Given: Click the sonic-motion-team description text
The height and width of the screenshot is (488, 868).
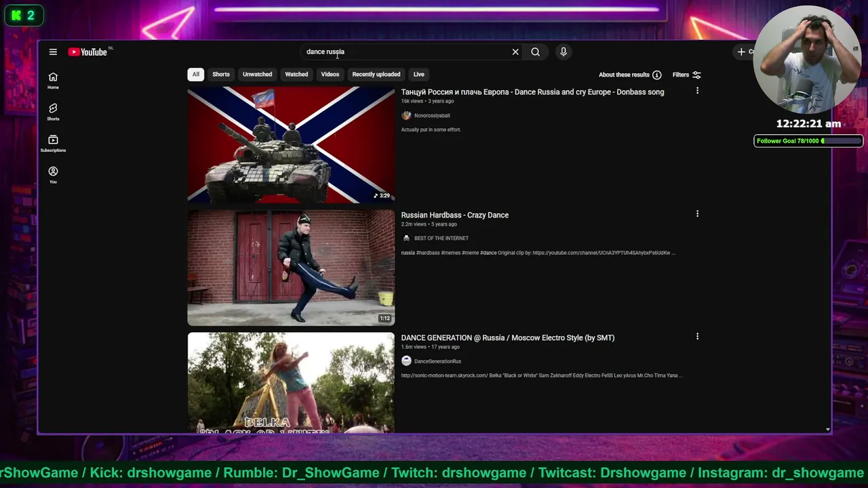Looking at the screenshot, I should click(542, 375).
